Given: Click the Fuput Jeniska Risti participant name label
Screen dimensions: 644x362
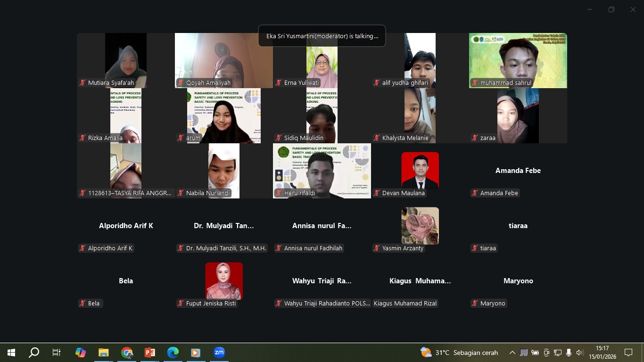Looking at the screenshot, I should point(211,303).
